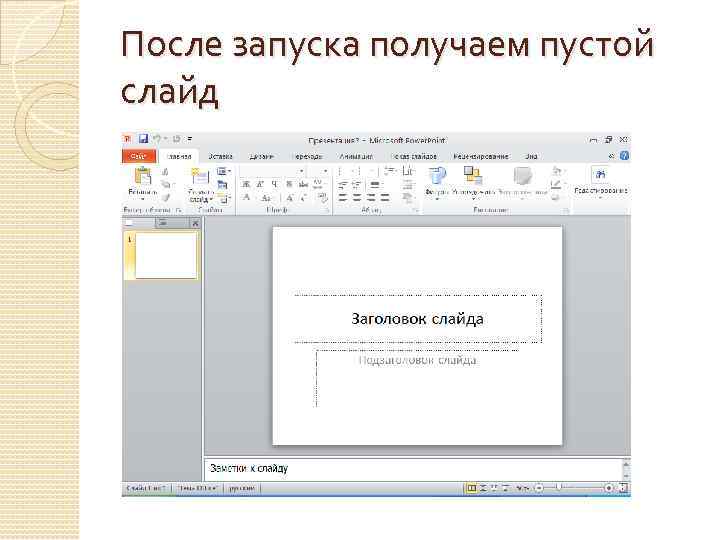This screenshot has width=720, height=540.
Task: Redo the action in the quick access toolbar
Action: (x=176, y=139)
